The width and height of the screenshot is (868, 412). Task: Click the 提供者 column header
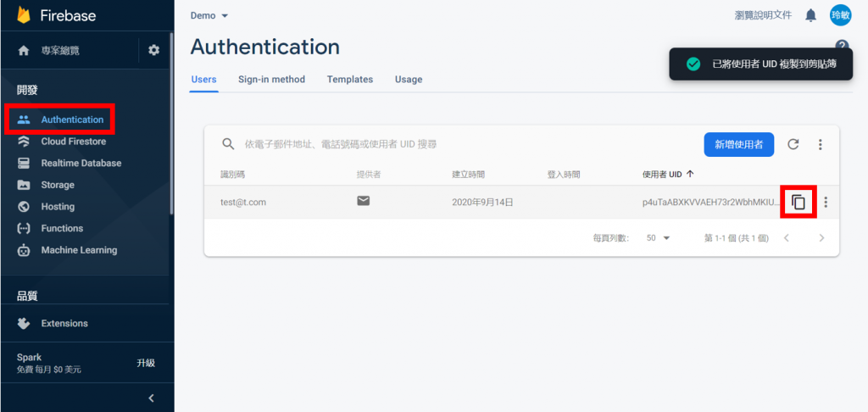coord(369,174)
